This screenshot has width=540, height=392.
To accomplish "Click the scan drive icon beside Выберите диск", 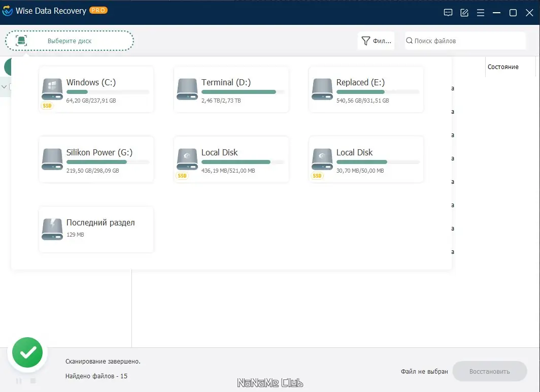I will coord(21,41).
